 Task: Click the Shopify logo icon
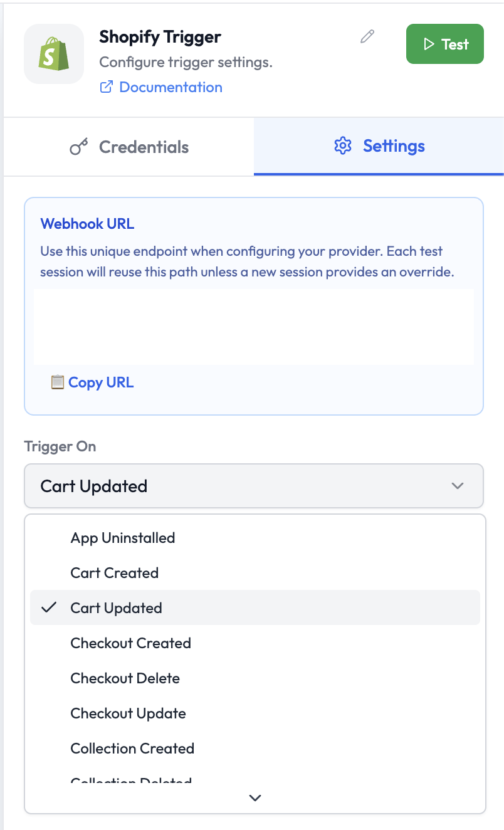53,53
